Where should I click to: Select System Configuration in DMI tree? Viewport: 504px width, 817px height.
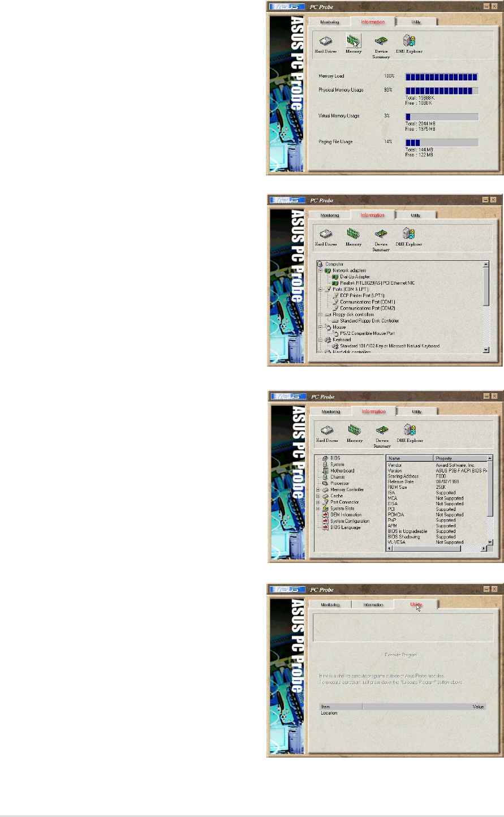(346, 521)
